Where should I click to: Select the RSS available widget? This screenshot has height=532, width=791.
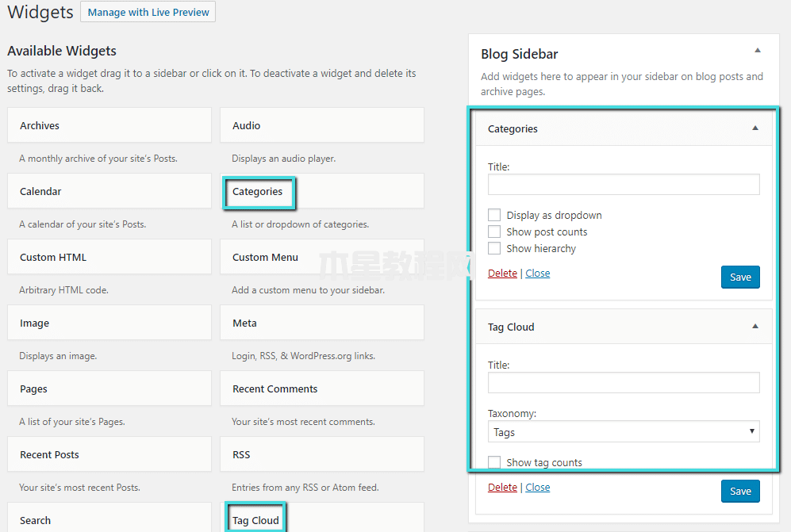pyautogui.click(x=322, y=454)
